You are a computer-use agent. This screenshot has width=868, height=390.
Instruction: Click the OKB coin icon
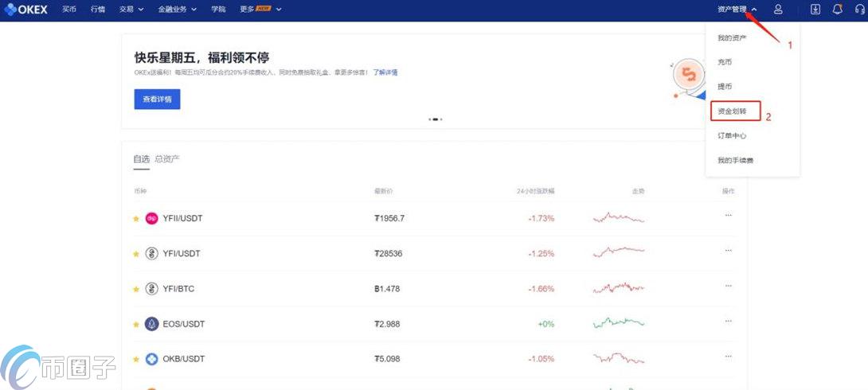tap(151, 359)
